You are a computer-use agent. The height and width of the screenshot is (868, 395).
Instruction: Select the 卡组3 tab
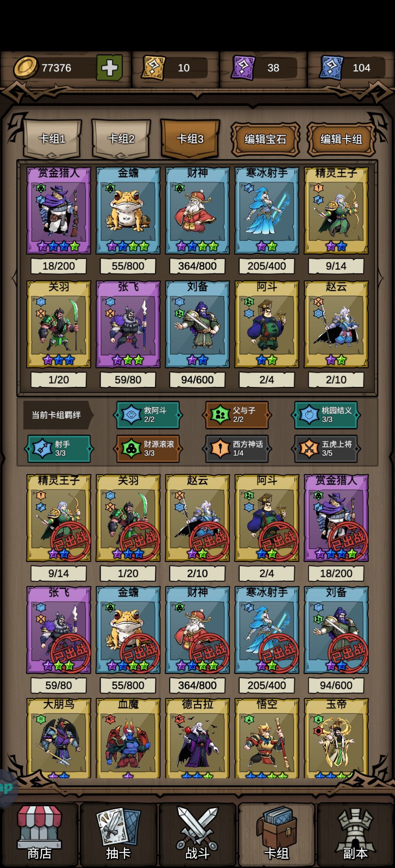190,139
